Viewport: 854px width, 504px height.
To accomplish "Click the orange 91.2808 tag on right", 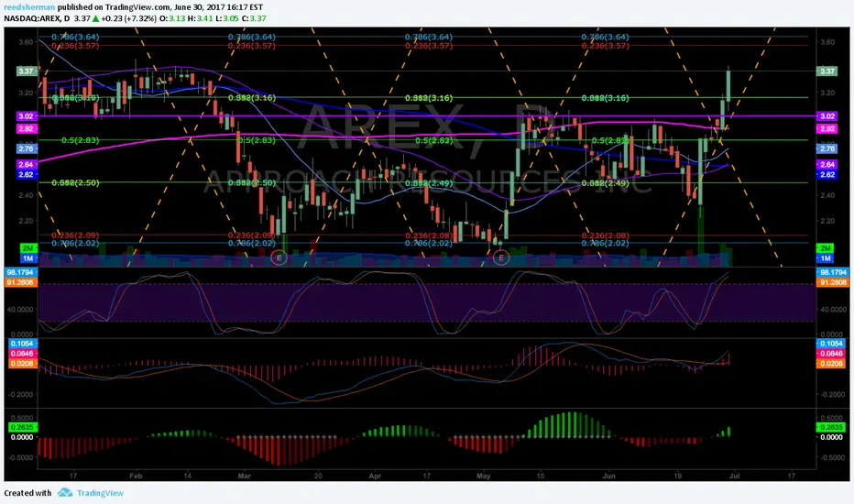I will (x=831, y=282).
